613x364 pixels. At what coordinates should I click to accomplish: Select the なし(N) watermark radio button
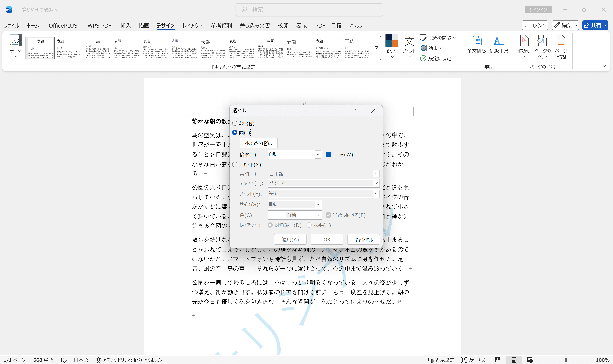[x=235, y=123]
